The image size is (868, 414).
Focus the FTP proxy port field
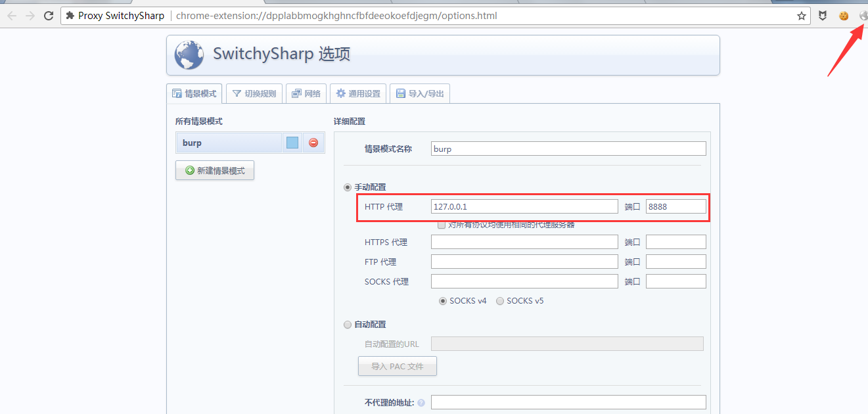click(676, 262)
